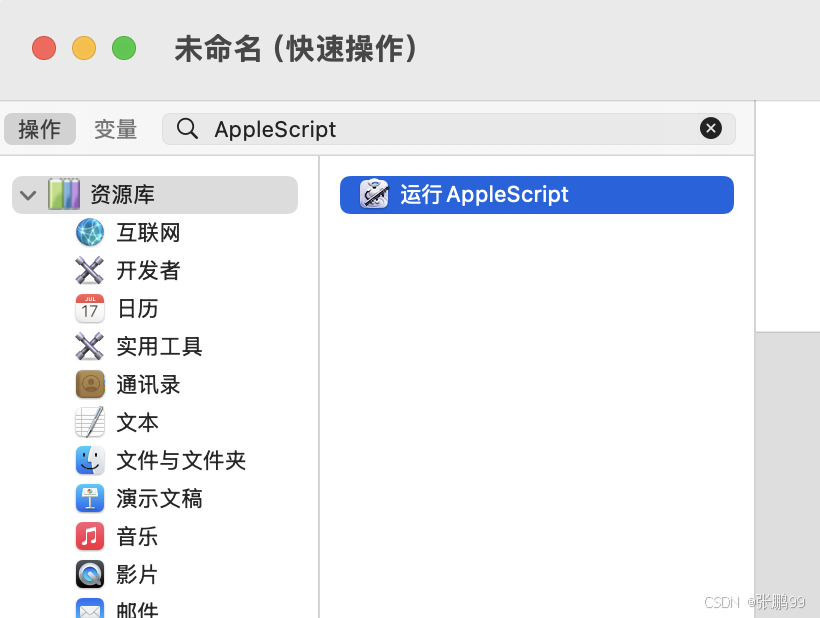Viewport: 820px width, 618px height.
Task: Click the 日历 calendar icon
Action: 90,308
